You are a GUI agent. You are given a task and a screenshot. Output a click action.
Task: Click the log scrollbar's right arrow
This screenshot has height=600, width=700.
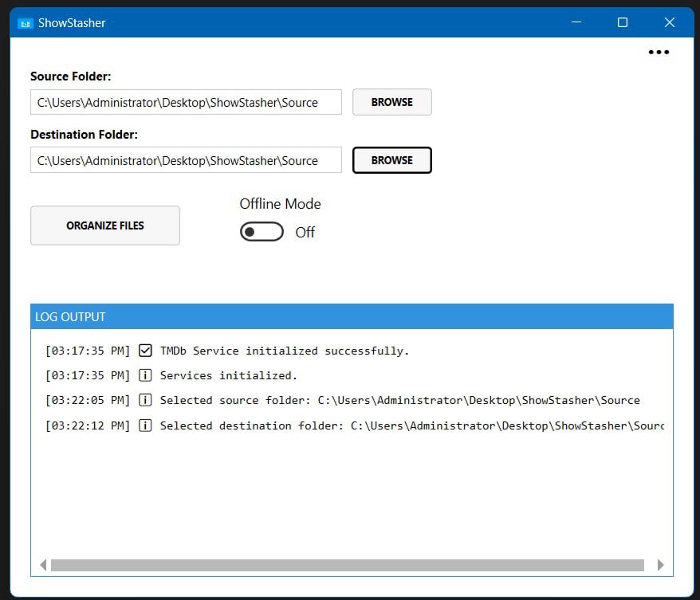(660, 565)
